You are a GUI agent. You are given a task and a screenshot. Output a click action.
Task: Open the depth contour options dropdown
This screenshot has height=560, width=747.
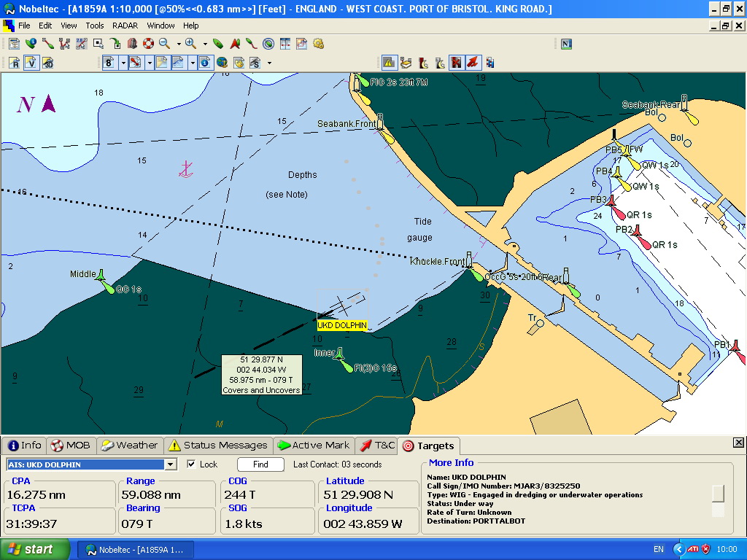click(x=193, y=63)
